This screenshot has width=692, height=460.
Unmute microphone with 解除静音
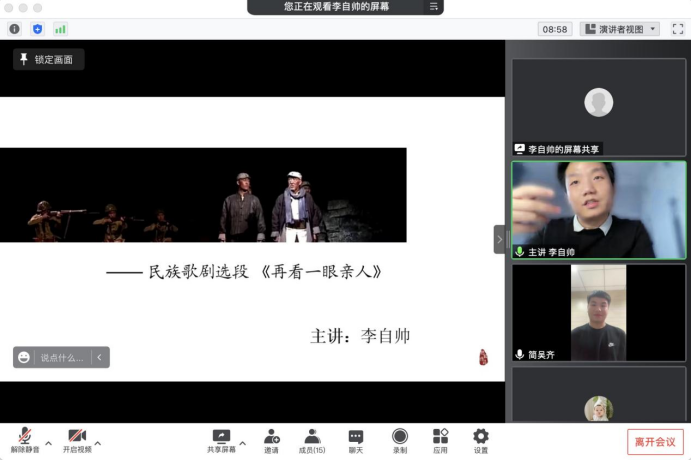(x=25, y=440)
